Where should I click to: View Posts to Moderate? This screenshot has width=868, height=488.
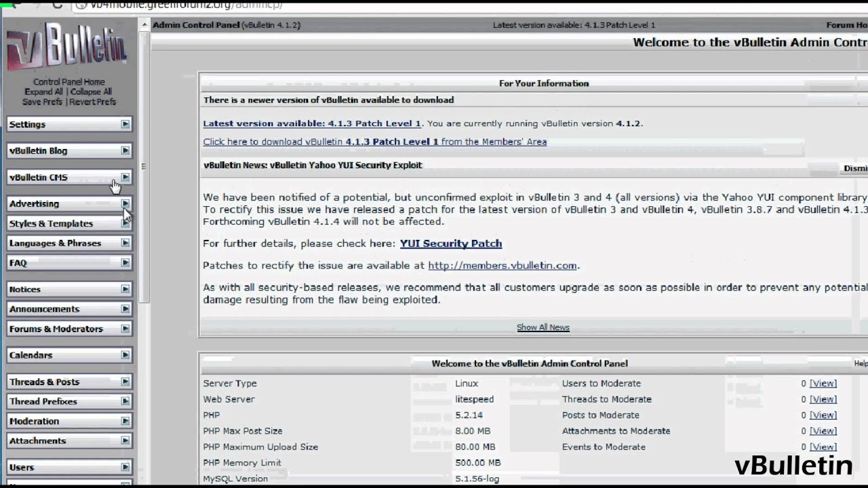pos(823,415)
